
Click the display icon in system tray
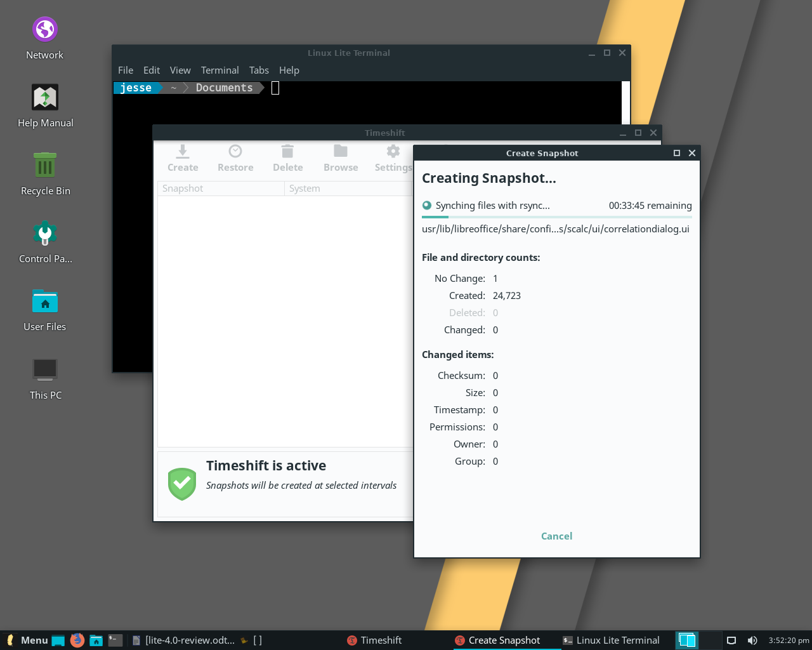731,640
